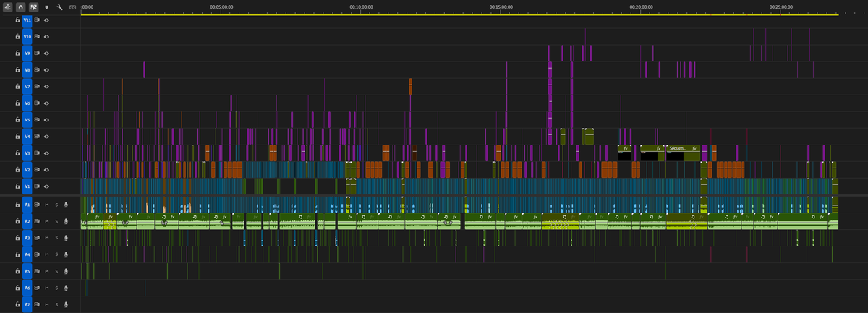868x313 pixels.
Task: Lock track V5 with padlock icon
Action: (17, 119)
